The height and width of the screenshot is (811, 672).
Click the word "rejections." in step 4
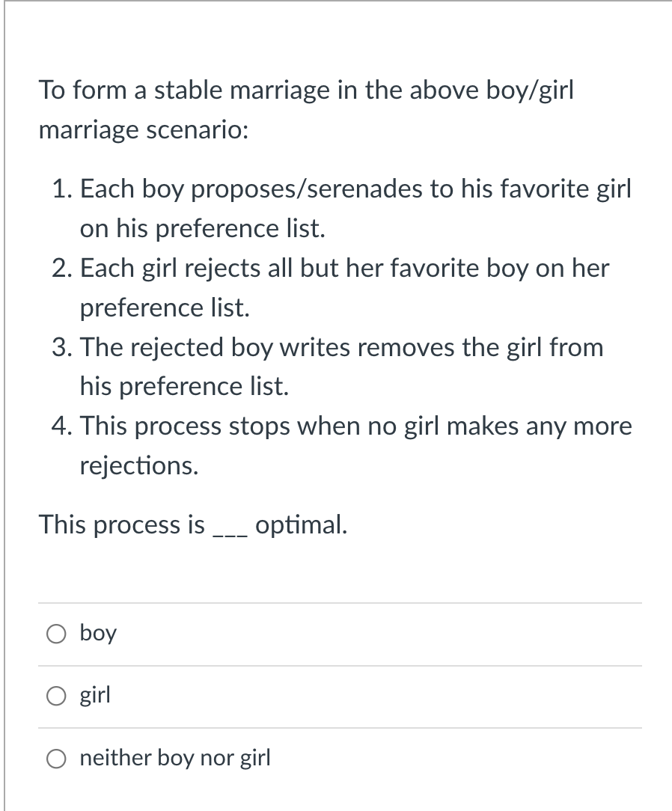(x=139, y=465)
